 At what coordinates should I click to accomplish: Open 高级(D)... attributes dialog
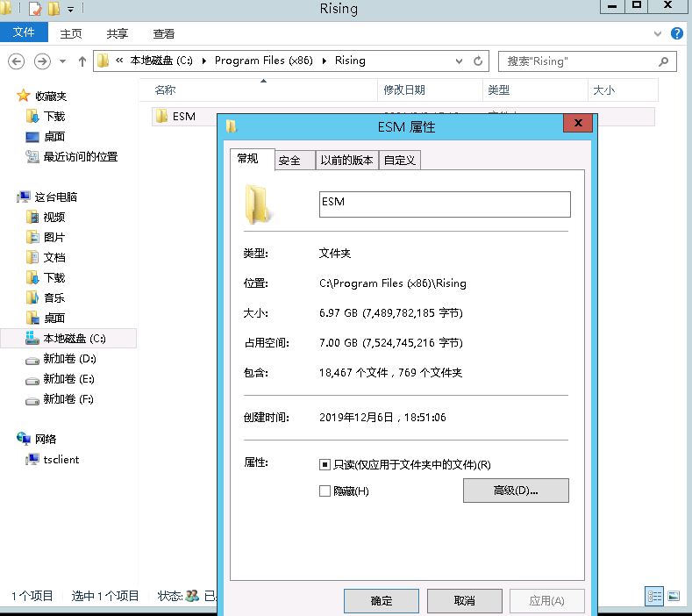click(x=516, y=491)
